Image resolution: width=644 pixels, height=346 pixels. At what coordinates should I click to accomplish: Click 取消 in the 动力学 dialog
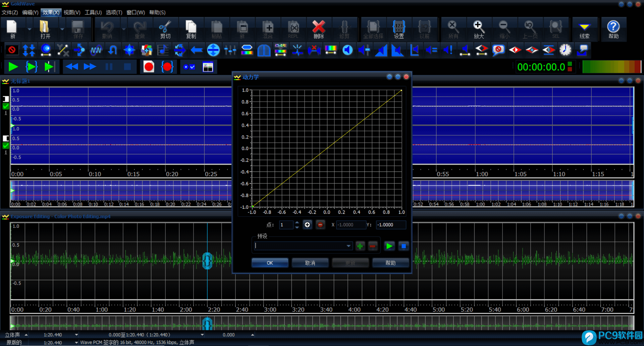310,263
